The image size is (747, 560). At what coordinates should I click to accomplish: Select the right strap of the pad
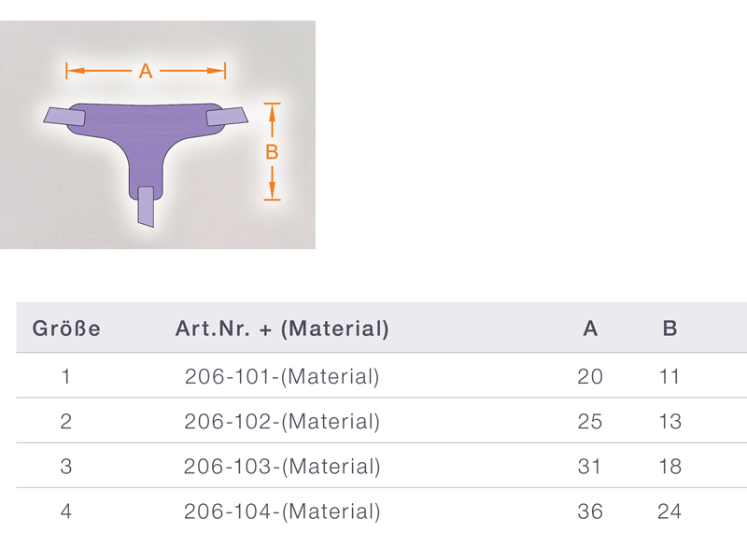point(227,117)
